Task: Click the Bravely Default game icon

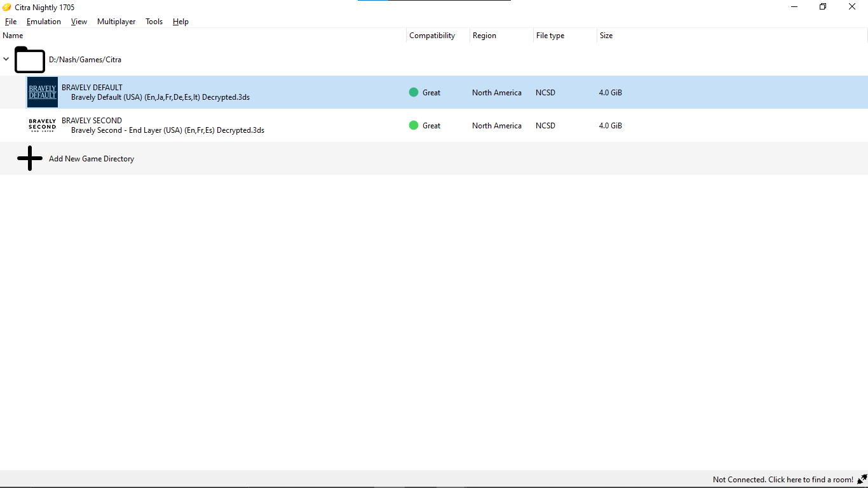Action: 43,92
